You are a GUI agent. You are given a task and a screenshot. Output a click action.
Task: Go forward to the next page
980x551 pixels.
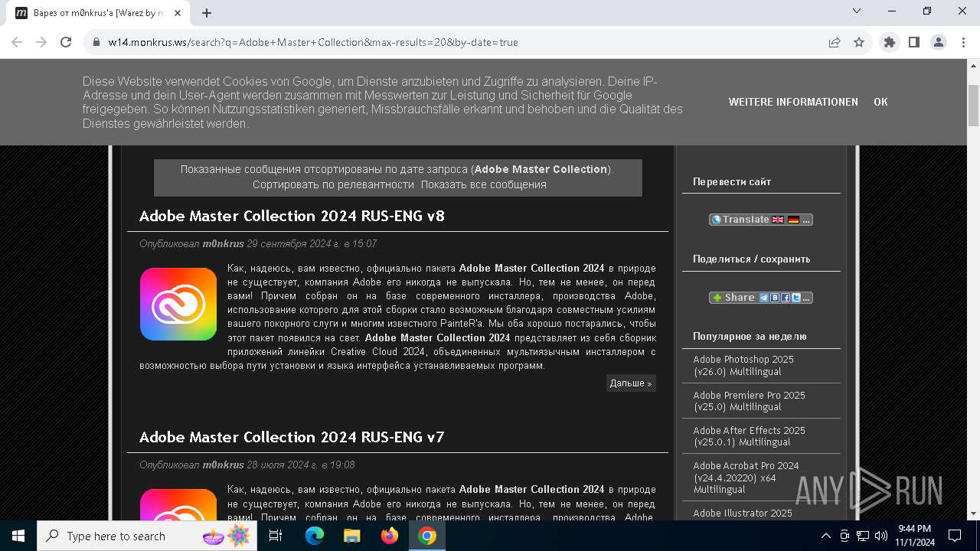point(41,42)
